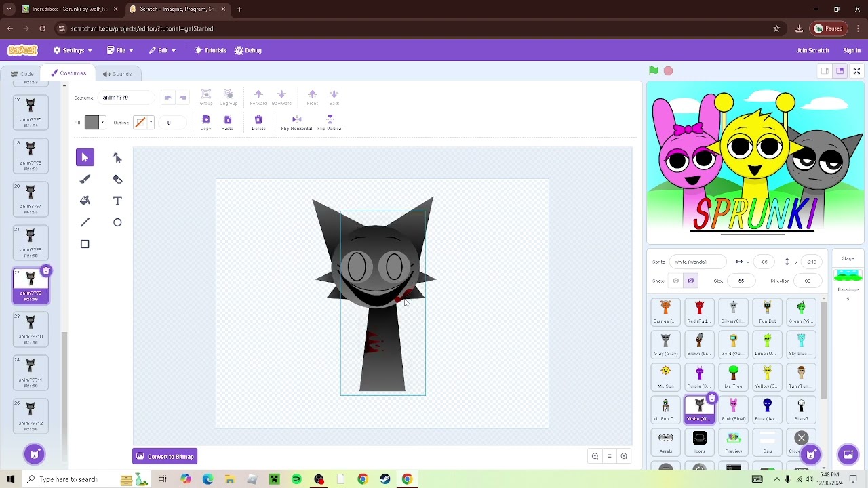Click Join Scratch
868x488 pixels.
coord(812,50)
